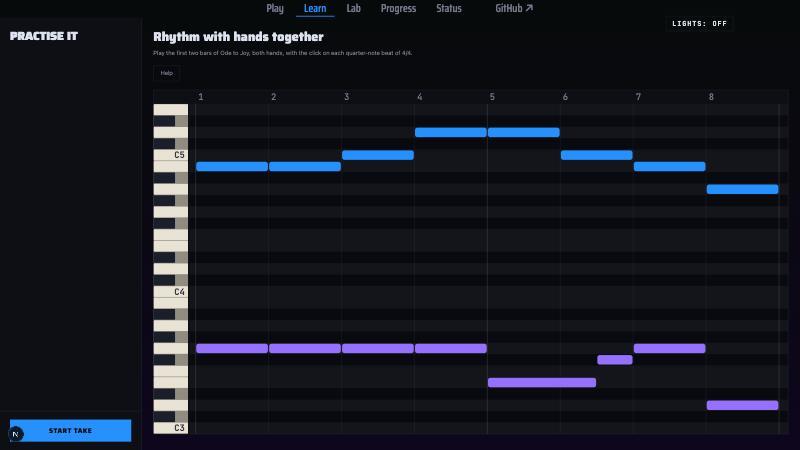Screen dimensions: 800x450
Task: Open the Play tab
Action: (274, 8)
